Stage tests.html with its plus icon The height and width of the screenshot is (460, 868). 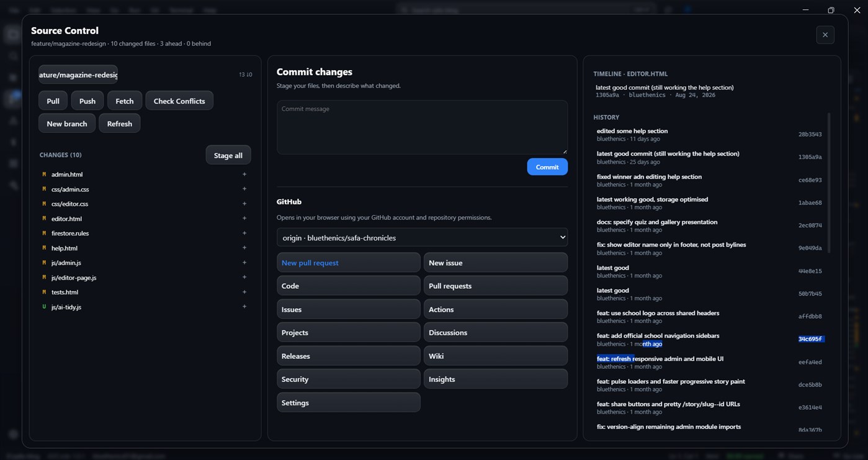coord(244,292)
